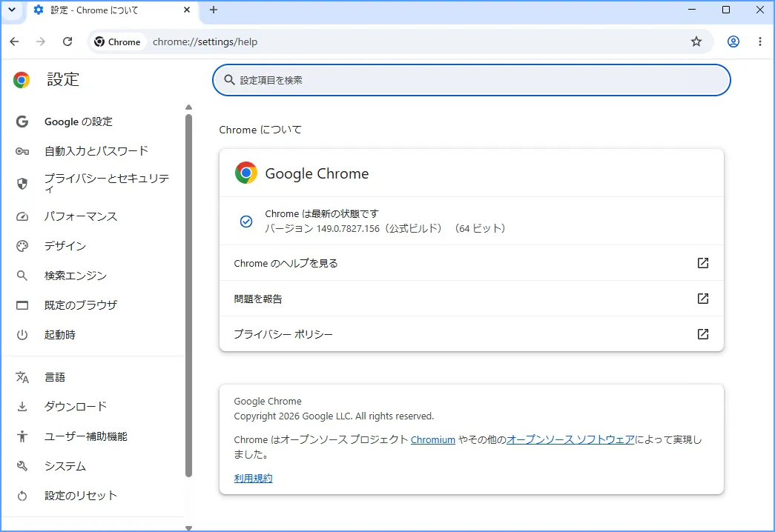Open 問題を報告 row
775x532 pixels.
tap(472, 299)
